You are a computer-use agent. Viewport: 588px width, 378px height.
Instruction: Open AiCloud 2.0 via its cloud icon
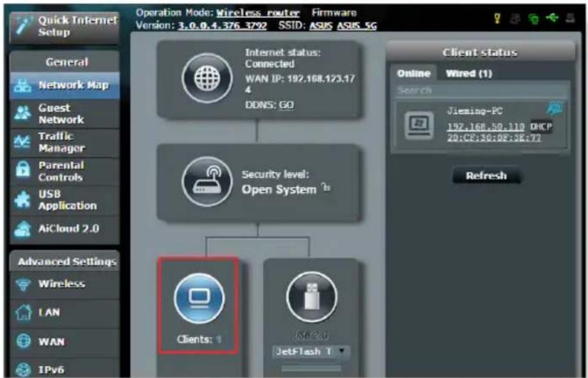point(22,229)
